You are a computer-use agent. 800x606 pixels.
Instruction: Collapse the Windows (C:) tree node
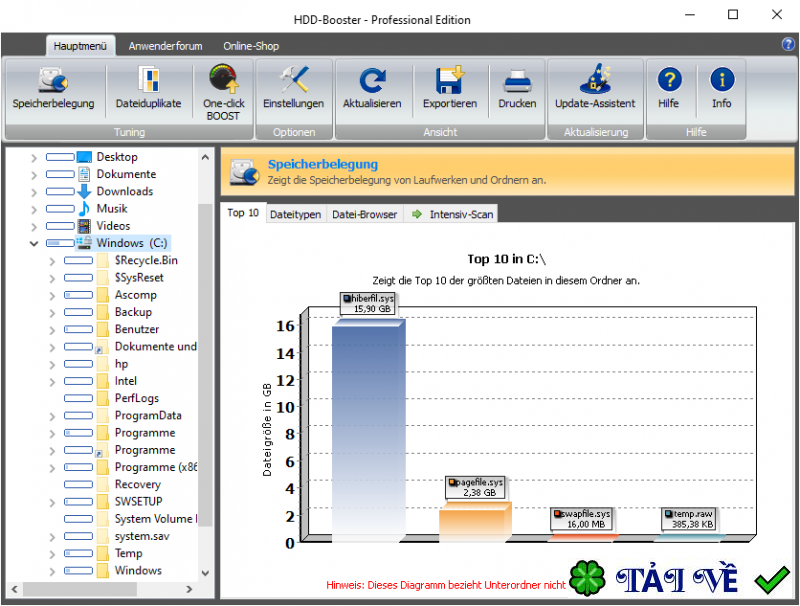(34, 243)
